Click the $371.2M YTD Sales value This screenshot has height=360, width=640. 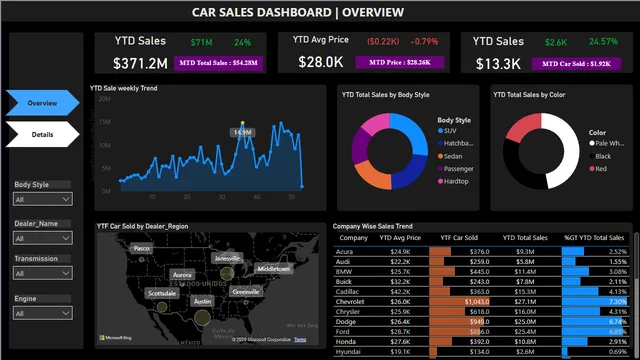140,63
